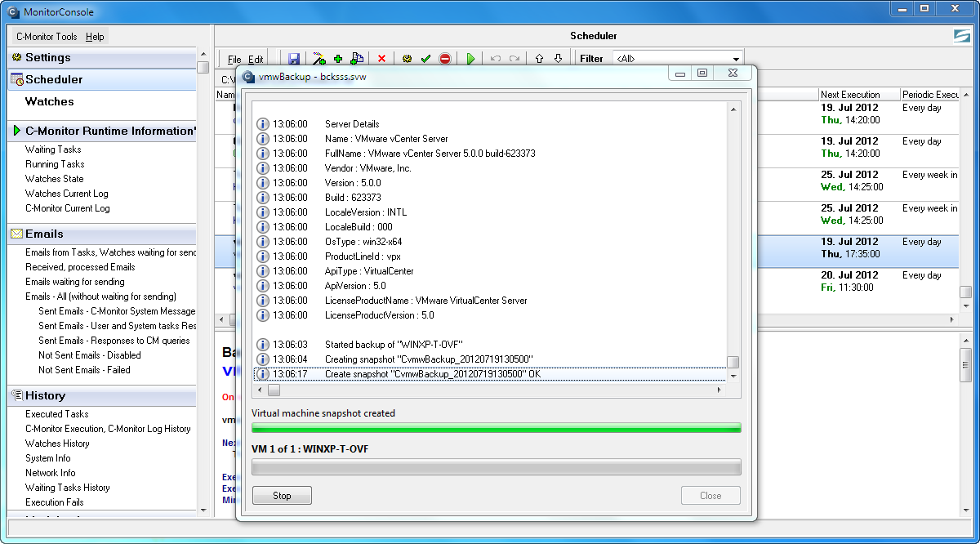Click the red no-entry disable icon

[x=445, y=59]
